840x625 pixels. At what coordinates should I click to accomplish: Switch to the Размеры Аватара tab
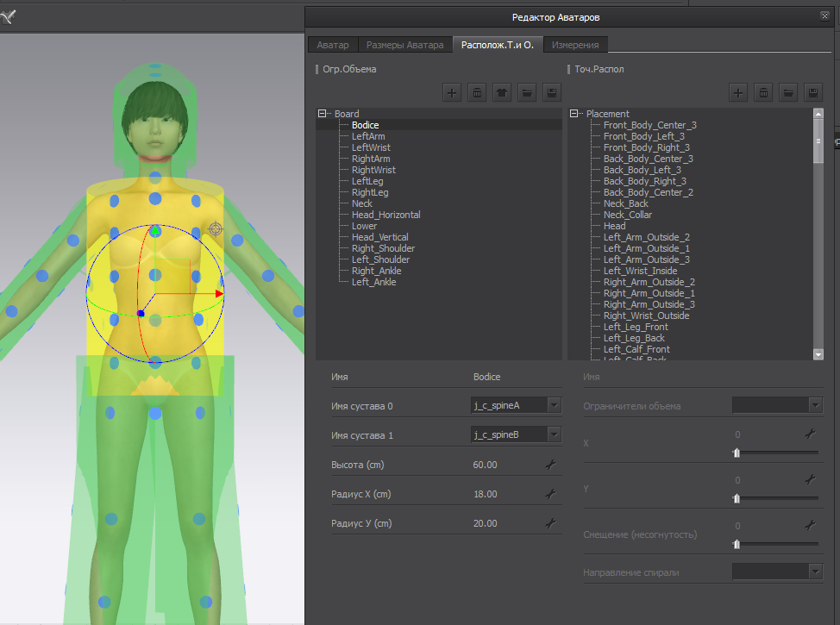404,45
